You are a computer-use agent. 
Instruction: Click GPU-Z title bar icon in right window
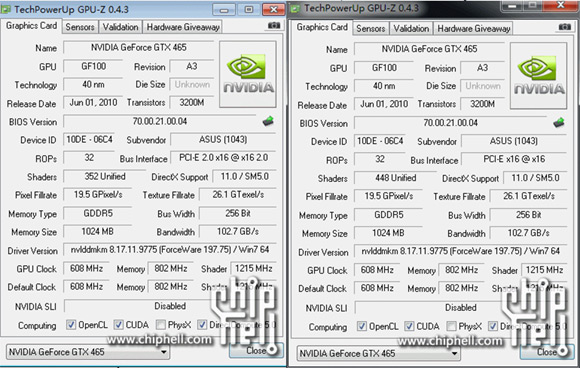(x=296, y=8)
